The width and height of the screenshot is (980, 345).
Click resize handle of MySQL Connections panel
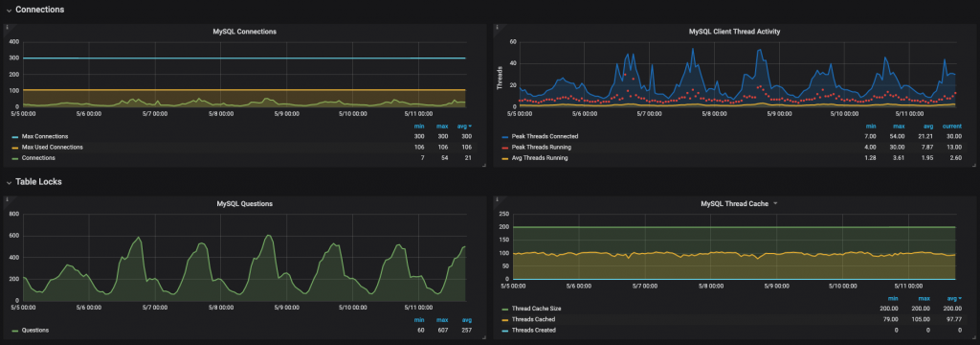(483, 165)
